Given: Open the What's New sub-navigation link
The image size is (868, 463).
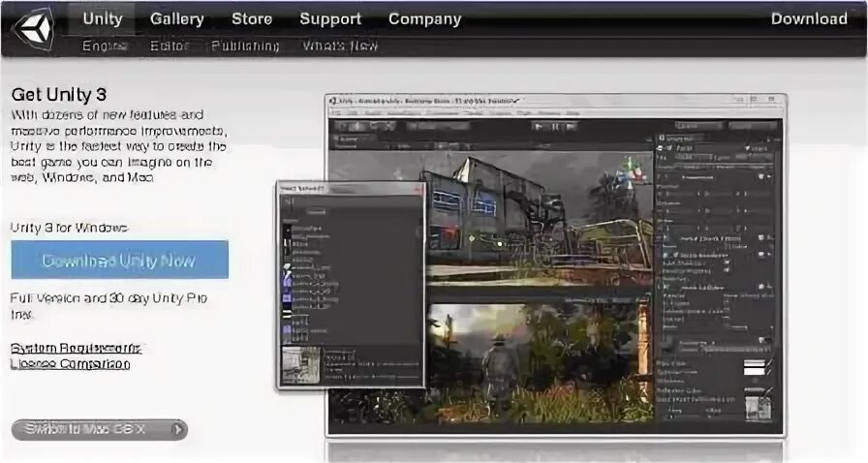Looking at the screenshot, I should (x=340, y=46).
